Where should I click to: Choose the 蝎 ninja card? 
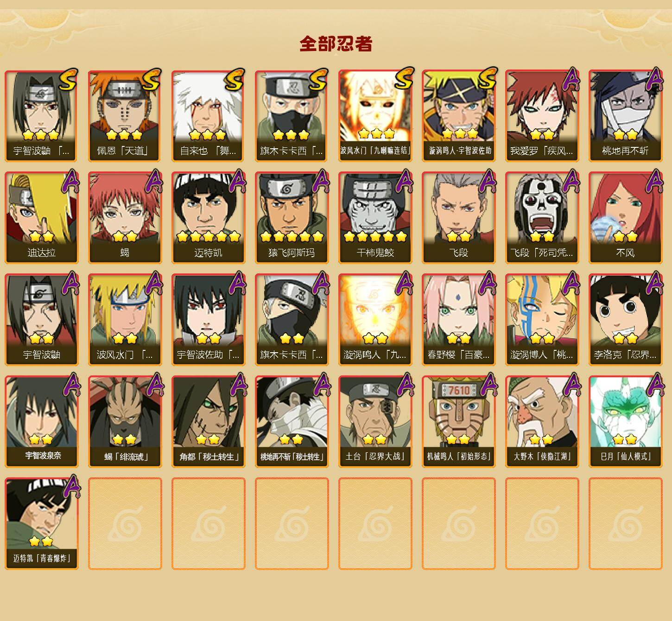(x=125, y=218)
